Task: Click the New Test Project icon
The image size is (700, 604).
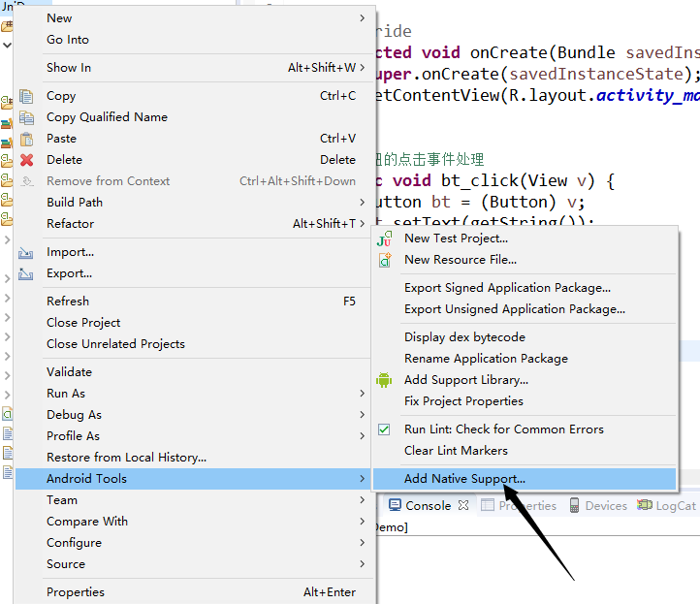Action: pos(385,238)
